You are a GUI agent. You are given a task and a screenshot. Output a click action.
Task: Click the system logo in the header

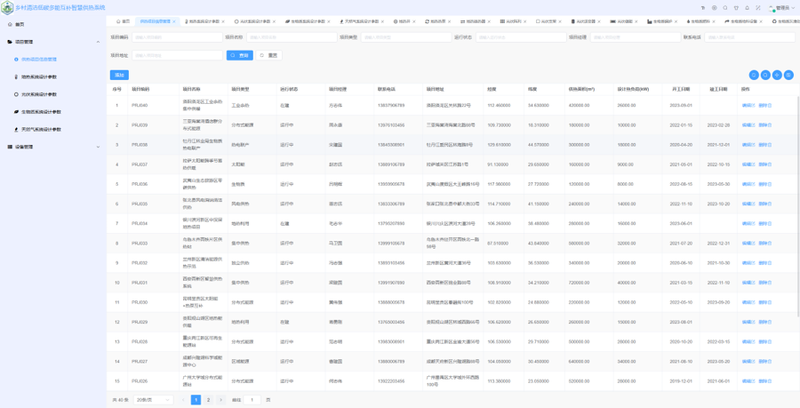point(7,8)
